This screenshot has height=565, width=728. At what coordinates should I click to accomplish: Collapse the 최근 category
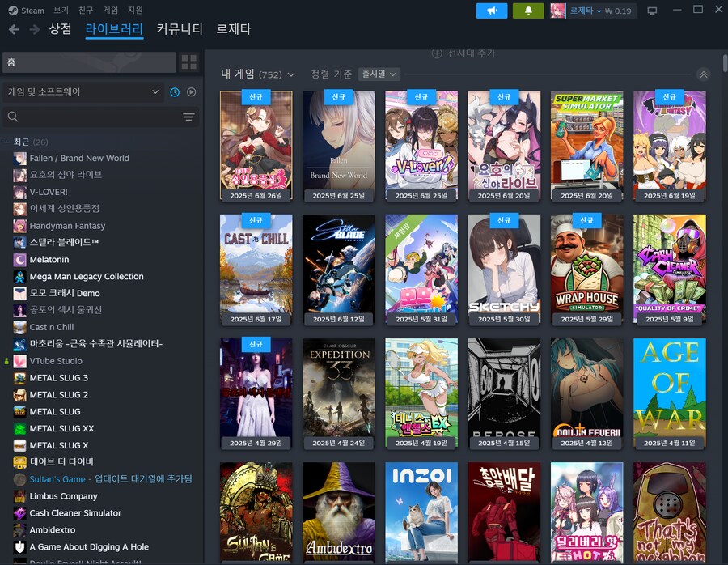tap(7, 142)
